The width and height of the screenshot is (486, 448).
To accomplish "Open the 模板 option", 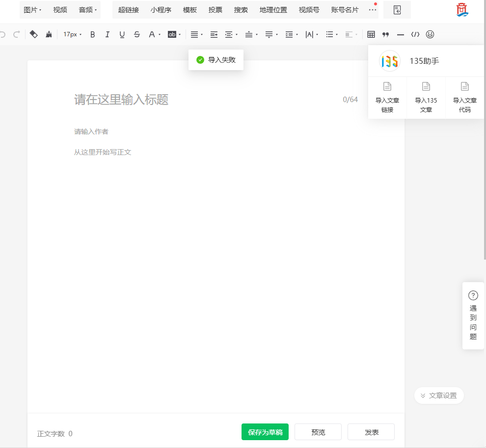I will pyautogui.click(x=189, y=10).
